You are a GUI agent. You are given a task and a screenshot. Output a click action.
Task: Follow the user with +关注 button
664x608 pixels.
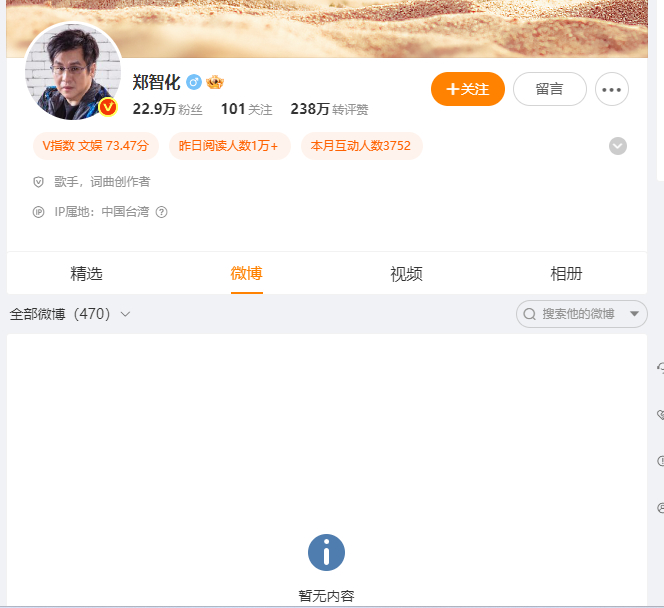tap(468, 89)
